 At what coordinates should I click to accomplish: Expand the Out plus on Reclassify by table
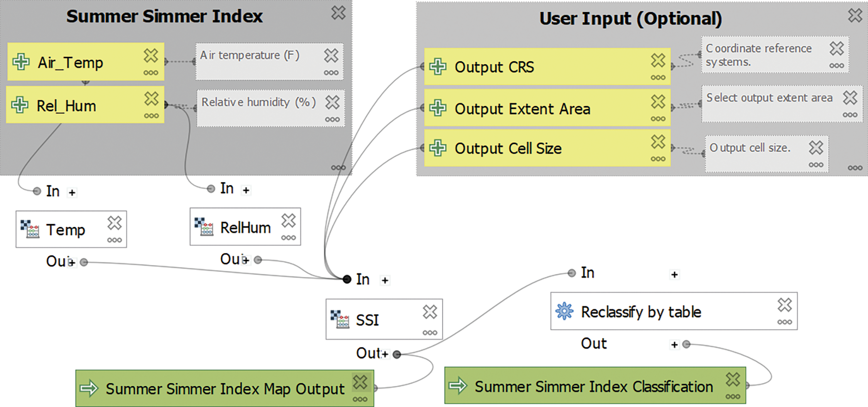(674, 345)
